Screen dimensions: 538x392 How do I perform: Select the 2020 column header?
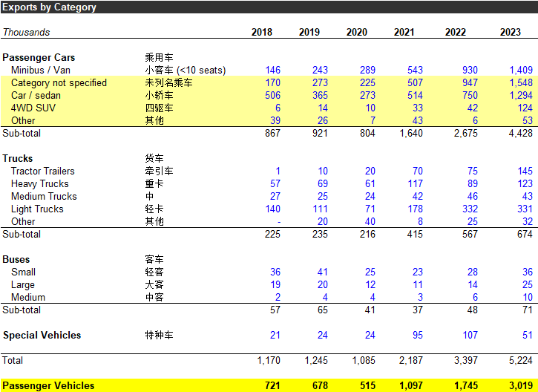[357, 32]
